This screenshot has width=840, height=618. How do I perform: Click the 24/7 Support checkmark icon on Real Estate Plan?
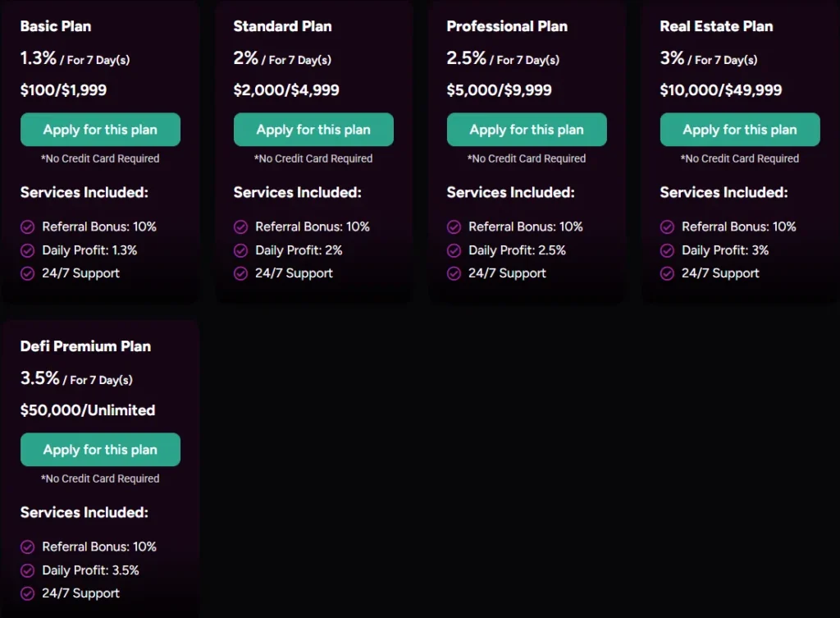coord(667,273)
